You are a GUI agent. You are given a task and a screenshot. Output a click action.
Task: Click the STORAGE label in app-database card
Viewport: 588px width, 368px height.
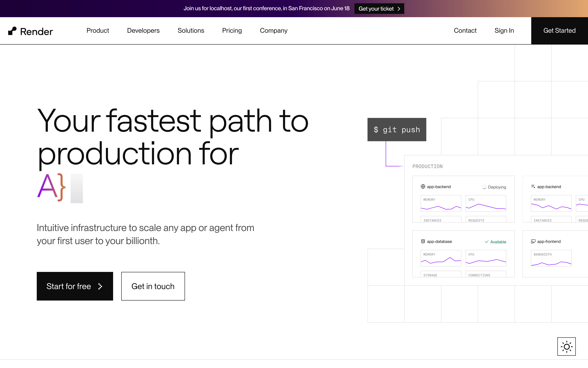pos(430,275)
